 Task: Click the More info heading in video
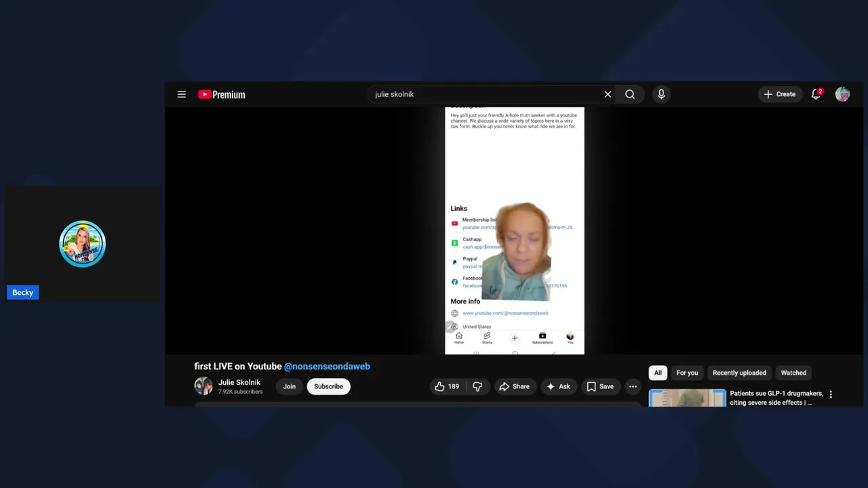click(x=465, y=301)
